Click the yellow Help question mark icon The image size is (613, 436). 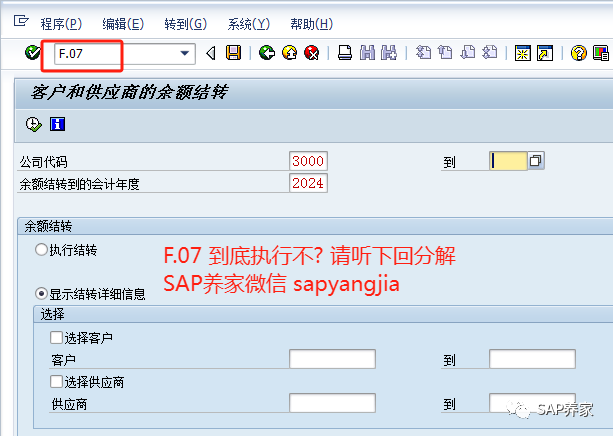(x=579, y=53)
